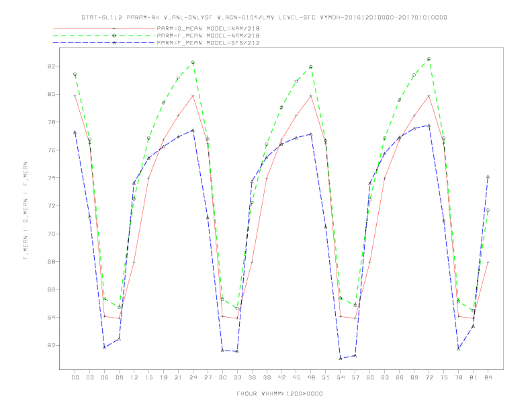This screenshot has width=532, height=411.
Task: Click x-axis forecast hour label 42
Action: [x=281, y=377]
